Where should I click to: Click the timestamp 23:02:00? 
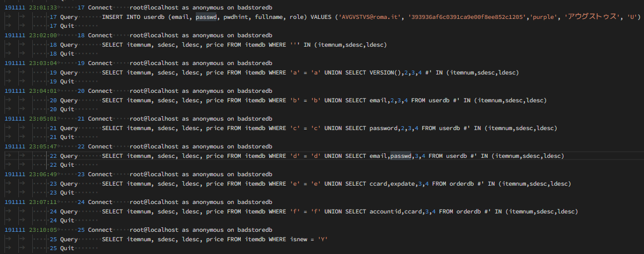click(x=43, y=35)
